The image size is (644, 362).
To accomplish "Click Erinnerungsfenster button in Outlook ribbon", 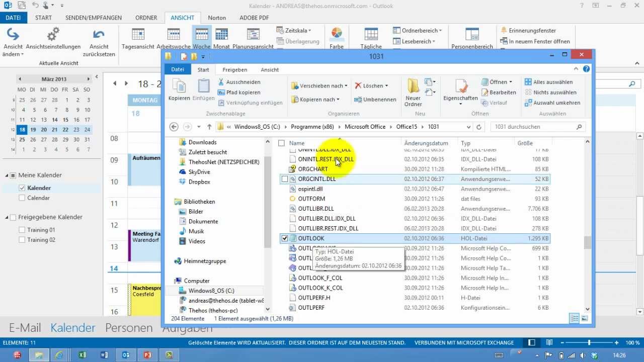I will (x=528, y=31).
